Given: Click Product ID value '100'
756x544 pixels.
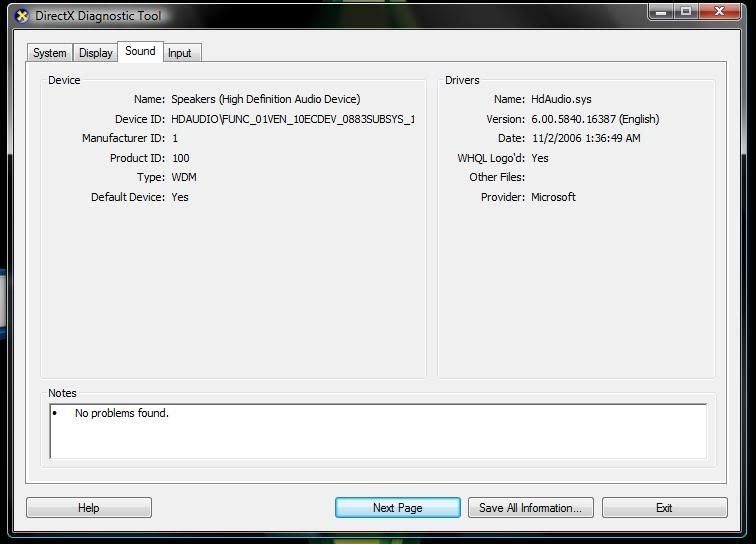Looking at the screenshot, I should (181, 158).
